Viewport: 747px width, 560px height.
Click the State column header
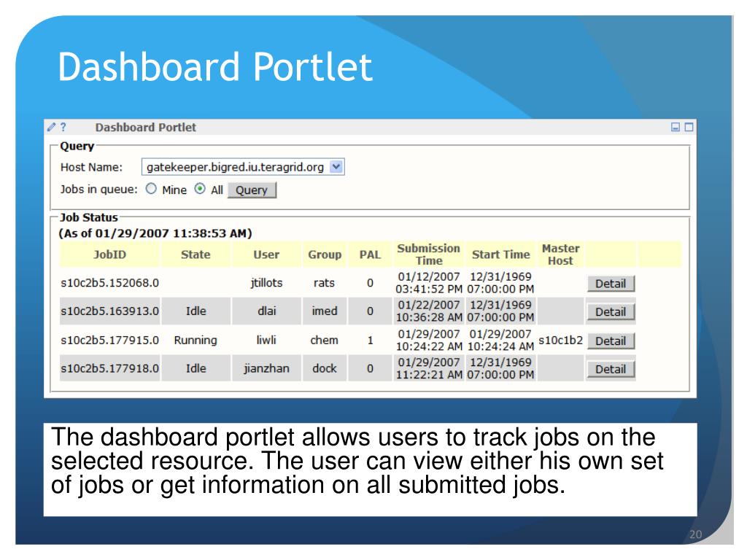coord(196,254)
